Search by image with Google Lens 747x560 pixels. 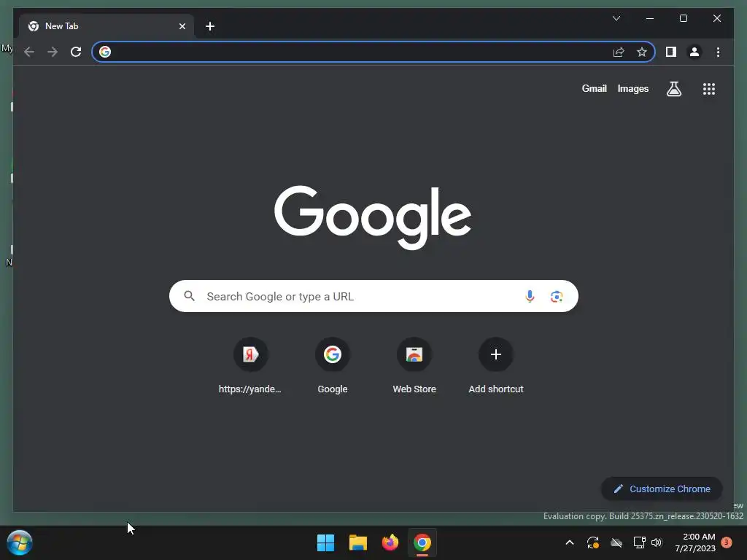click(557, 296)
